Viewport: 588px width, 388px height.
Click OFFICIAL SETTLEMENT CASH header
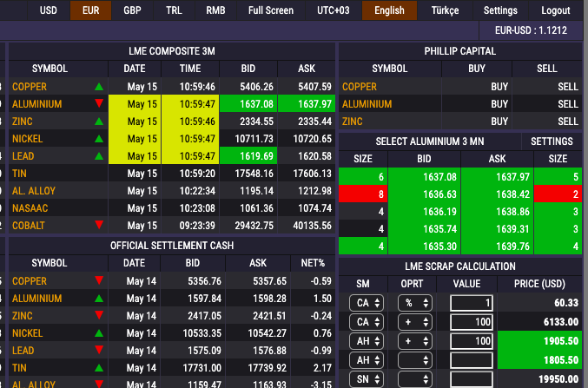pyautogui.click(x=172, y=246)
